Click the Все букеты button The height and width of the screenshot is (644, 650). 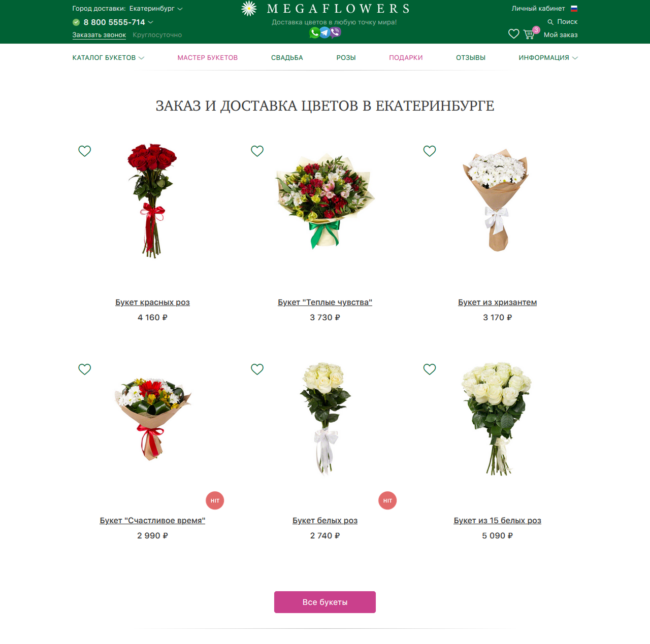[x=325, y=602]
